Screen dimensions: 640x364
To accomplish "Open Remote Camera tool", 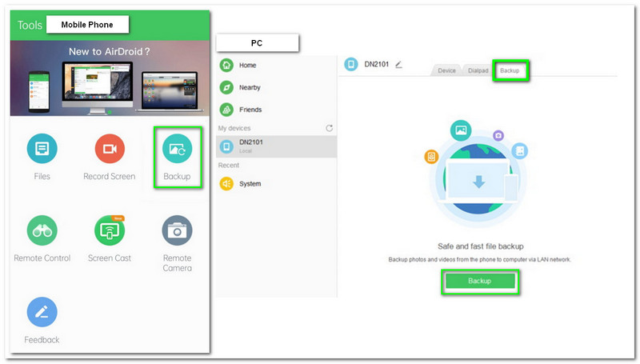I will pos(177,230).
